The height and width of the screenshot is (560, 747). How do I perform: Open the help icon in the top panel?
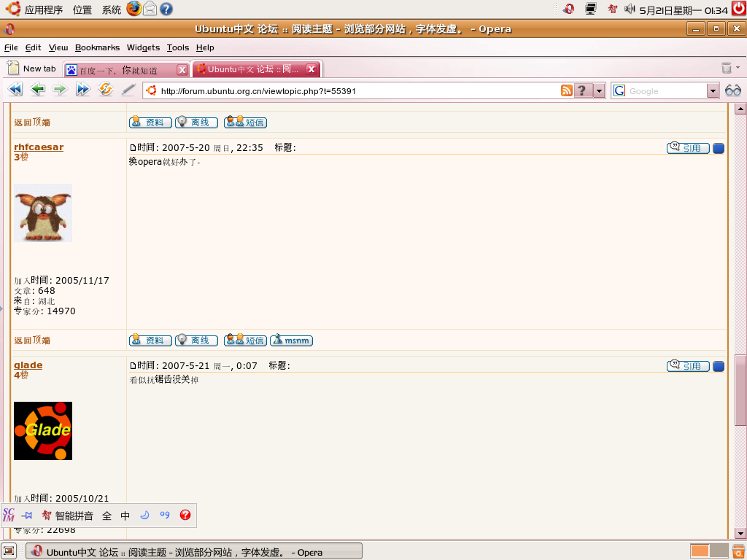point(166,9)
